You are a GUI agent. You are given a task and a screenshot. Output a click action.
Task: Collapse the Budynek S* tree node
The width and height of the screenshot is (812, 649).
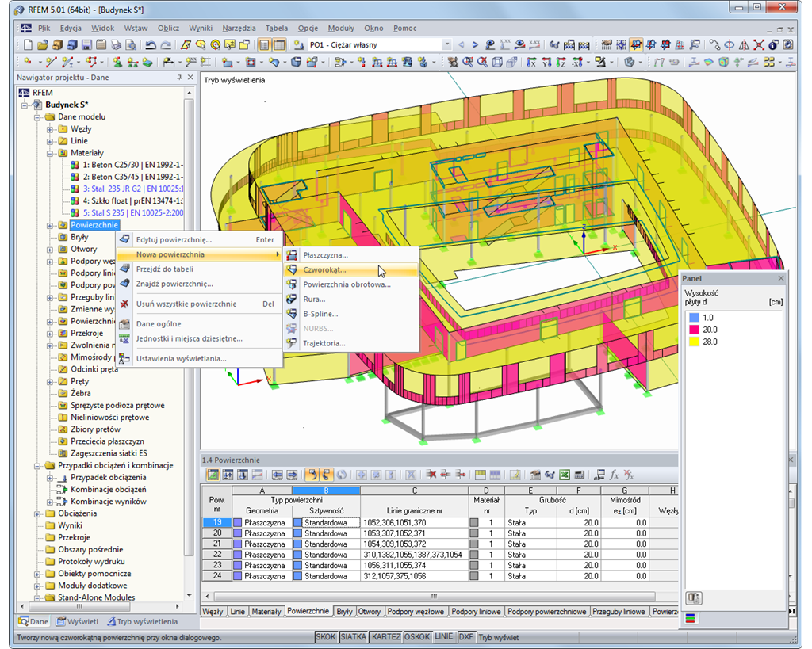point(25,105)
